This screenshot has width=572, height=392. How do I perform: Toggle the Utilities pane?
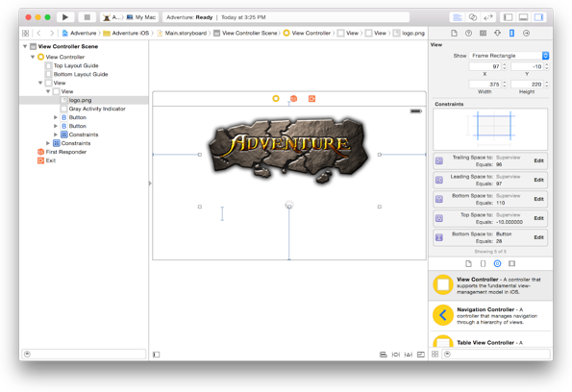[x=538, y=17]
